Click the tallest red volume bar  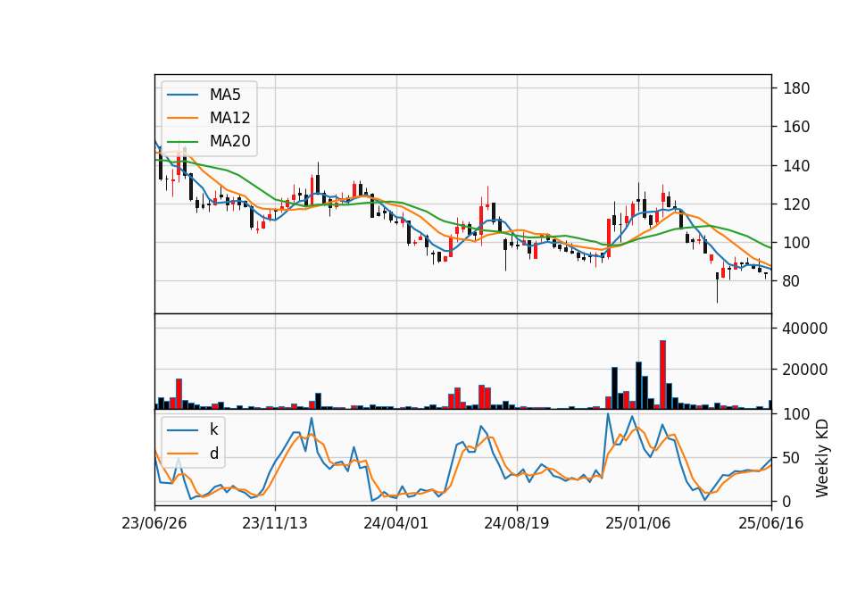[662, 374]
